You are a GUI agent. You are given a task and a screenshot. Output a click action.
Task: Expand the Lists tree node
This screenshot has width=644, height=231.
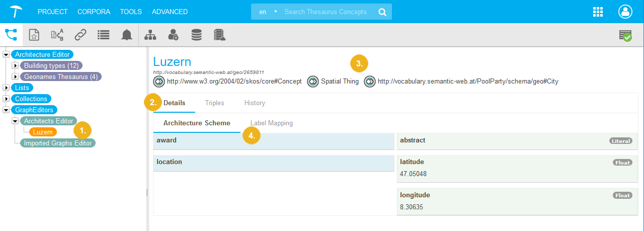tap(6, 88)
